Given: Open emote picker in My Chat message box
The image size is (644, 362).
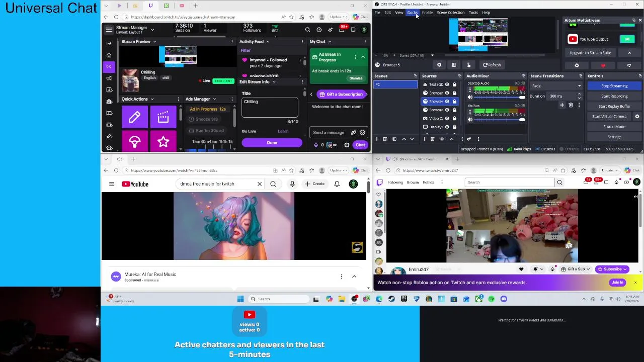Looking at the screenshot, I should (362, 133).
